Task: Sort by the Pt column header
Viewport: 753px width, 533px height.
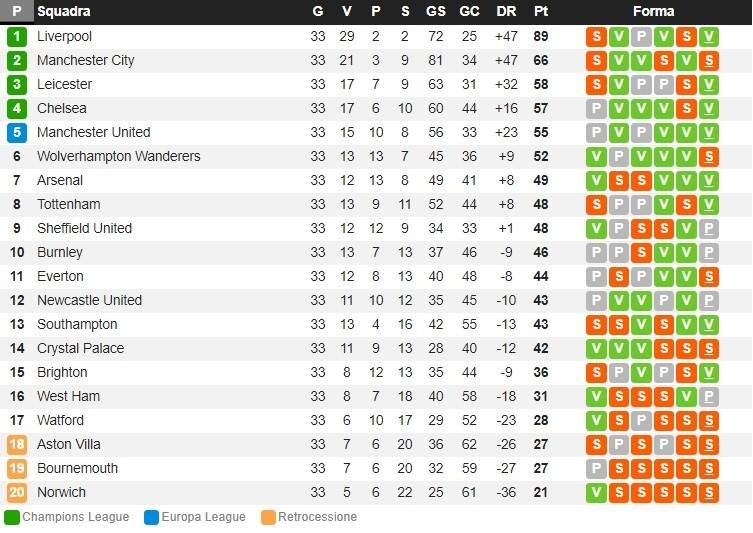Action: (541, 11)
